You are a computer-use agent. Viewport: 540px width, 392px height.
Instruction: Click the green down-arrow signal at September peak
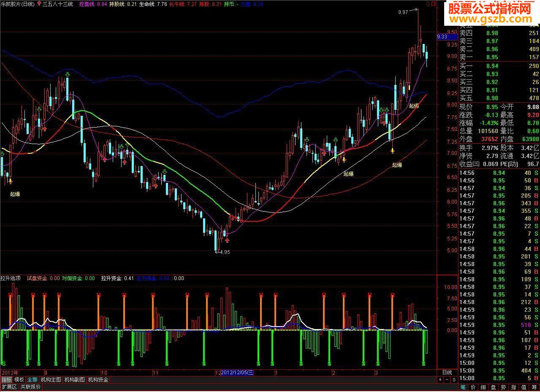pyautogui.click(x=67, y=75)
